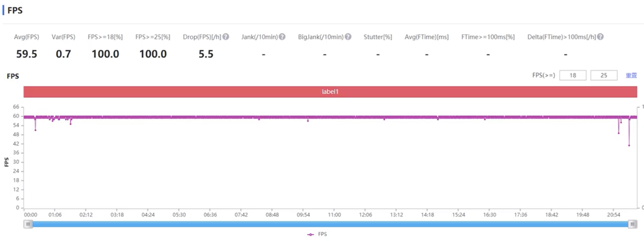Click the FPS>=18[%] value 100.0
Image resolution: width=644 pixels, height=241 pixels.
coord(105,54)
